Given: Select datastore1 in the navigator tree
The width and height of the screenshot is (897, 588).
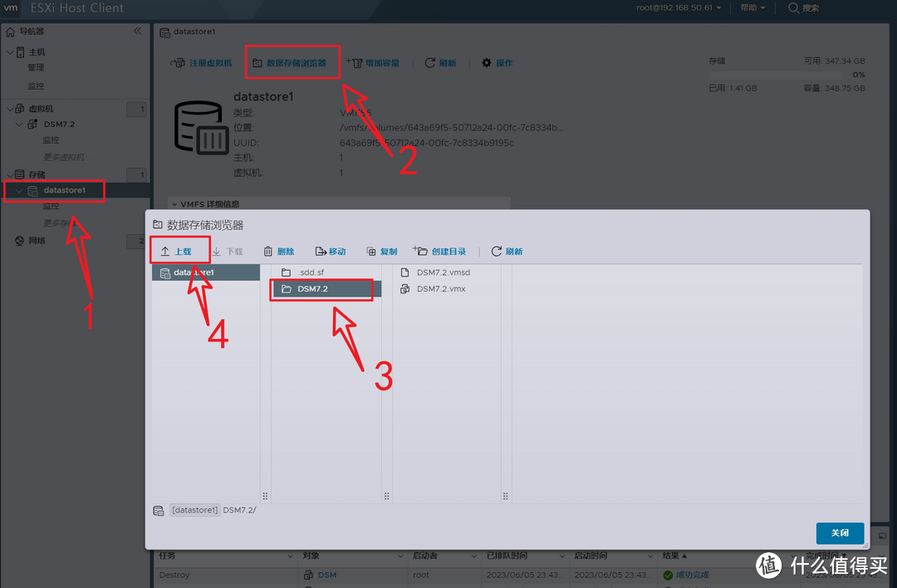Looking at the screenshot, I should tap(64, 190).
